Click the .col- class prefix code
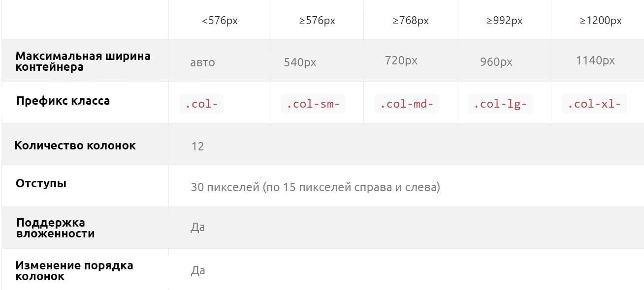This screenshot has height=290, width=644. coord(201,104)
